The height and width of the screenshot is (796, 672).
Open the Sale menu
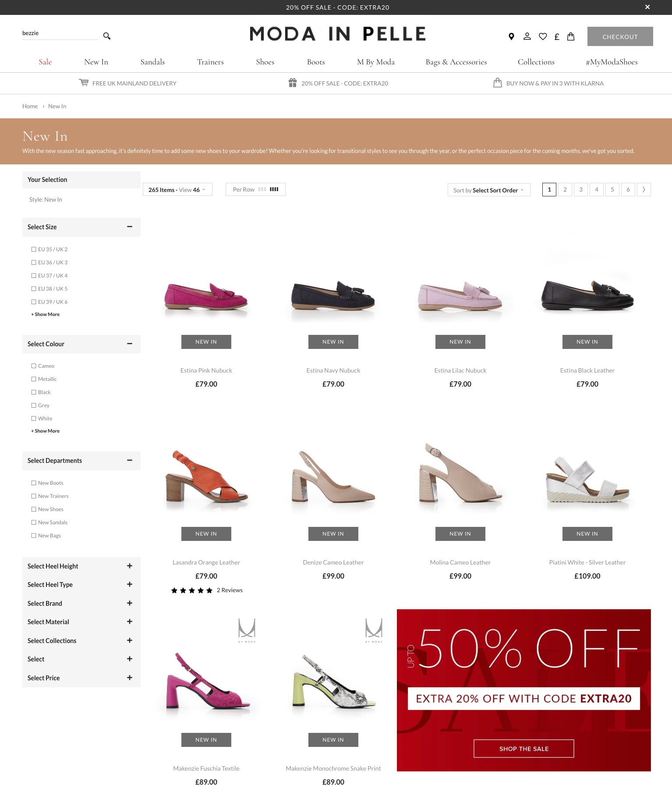click(45, 62)
